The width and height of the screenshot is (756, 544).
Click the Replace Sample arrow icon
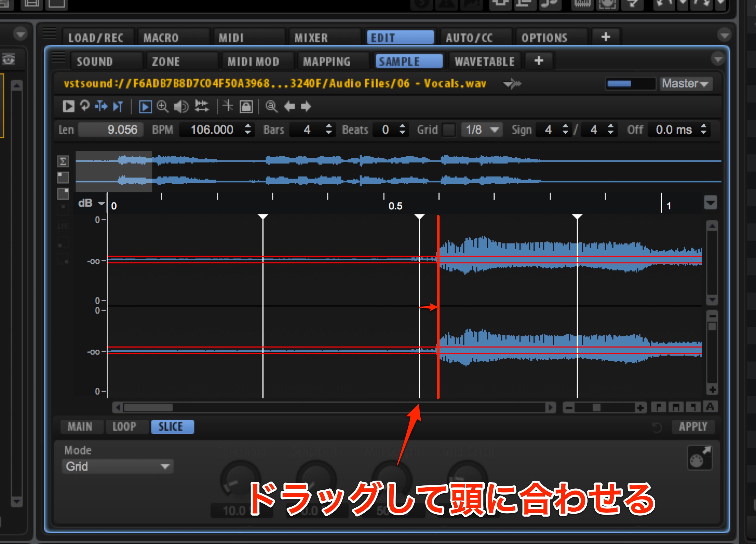(512, 83)
